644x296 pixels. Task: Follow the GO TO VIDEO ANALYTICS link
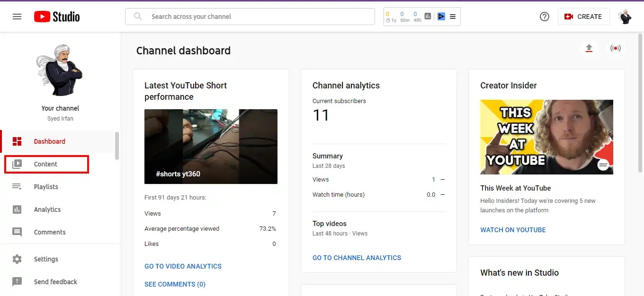pos(183,266)
